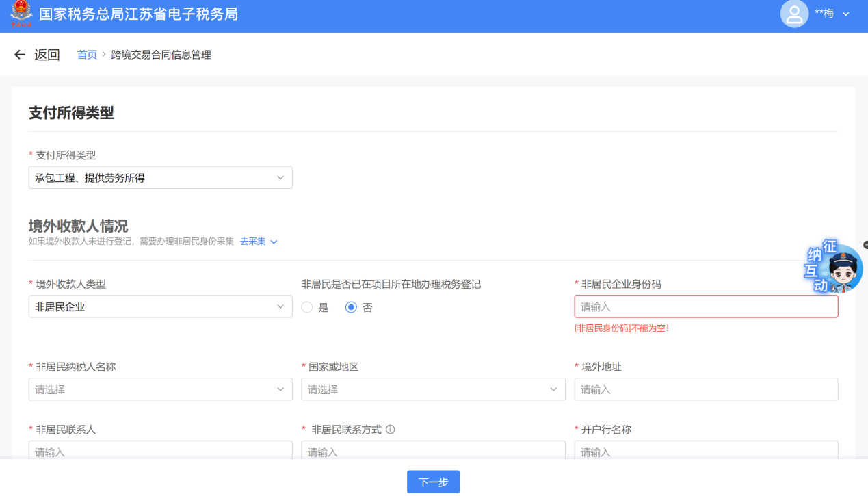This screenshot has height=496, width=868.
Task: Click the back arrow icon
Action: (20, 55)
